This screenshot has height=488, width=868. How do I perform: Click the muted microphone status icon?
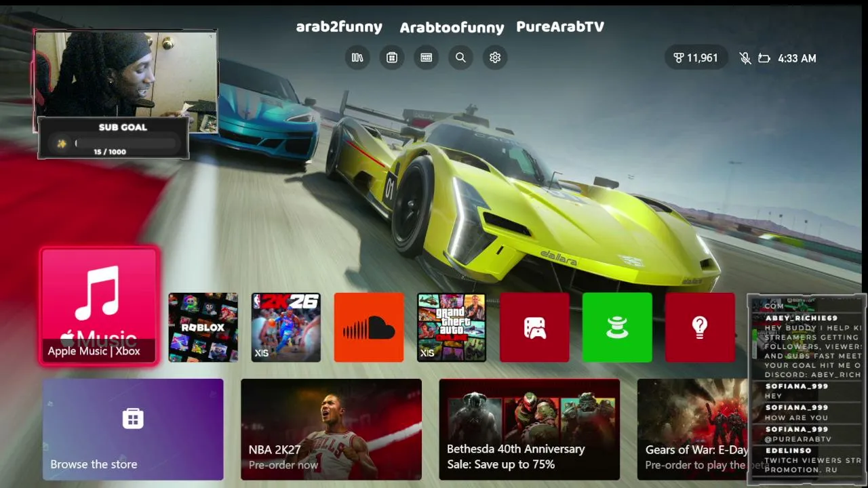pos(745,58)
